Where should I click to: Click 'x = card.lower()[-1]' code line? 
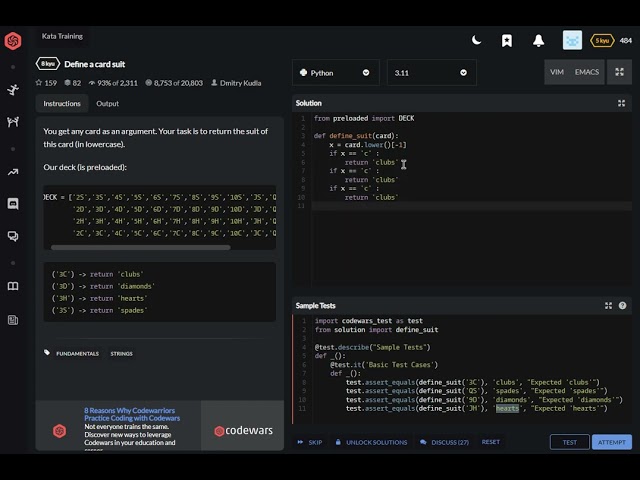pos(368,145)
